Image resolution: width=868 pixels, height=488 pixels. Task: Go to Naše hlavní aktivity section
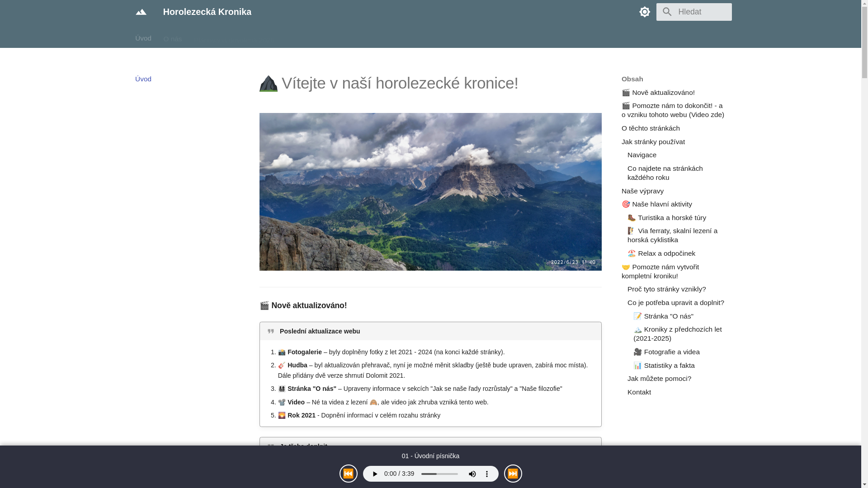[x=657, y=204]
